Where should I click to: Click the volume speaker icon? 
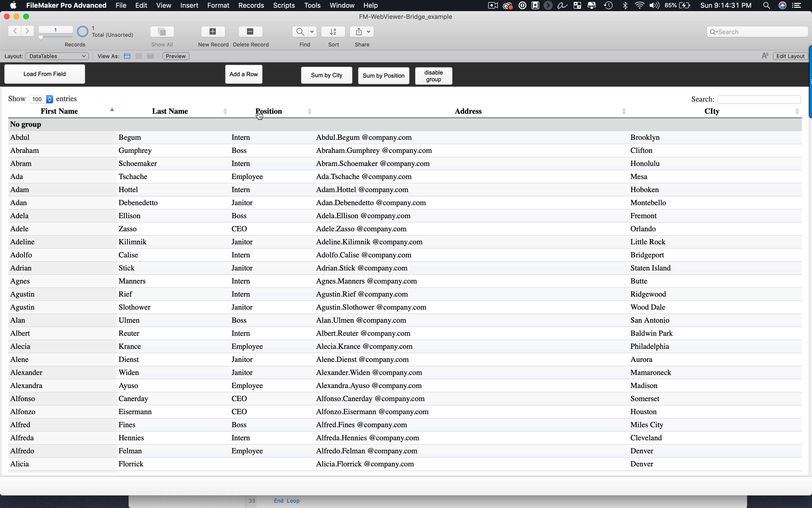(x=654, y=5)
